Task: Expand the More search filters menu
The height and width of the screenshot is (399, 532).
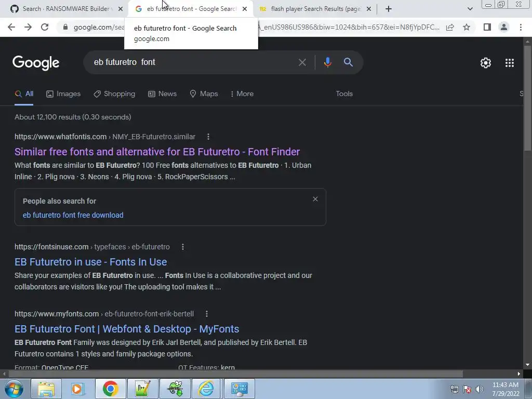Action: pos(242,94)
